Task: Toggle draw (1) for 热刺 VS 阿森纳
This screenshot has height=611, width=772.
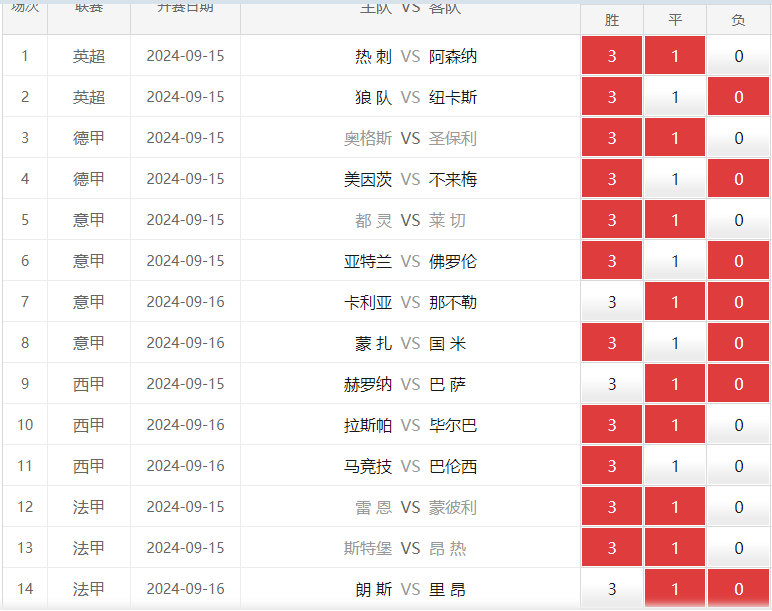Action: coord(675,56)
